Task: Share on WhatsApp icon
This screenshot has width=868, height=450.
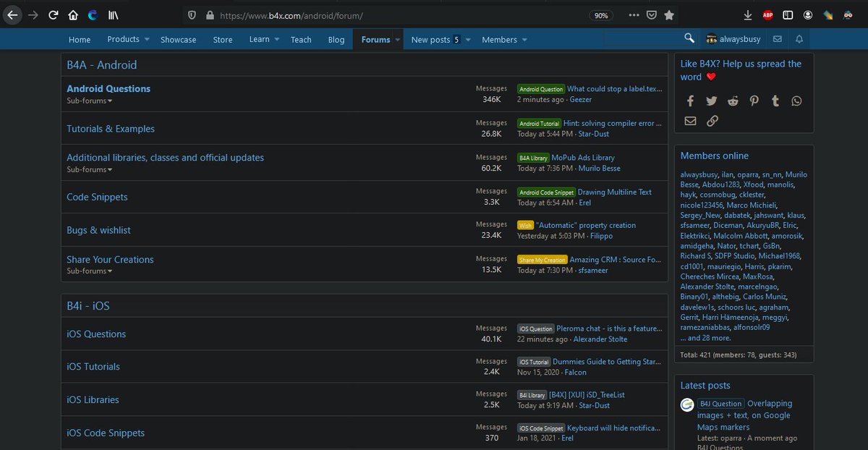Action: point(796,101)
